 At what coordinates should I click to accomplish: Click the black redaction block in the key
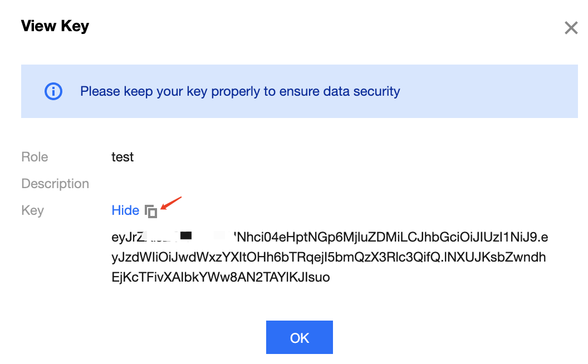point(187,236)
